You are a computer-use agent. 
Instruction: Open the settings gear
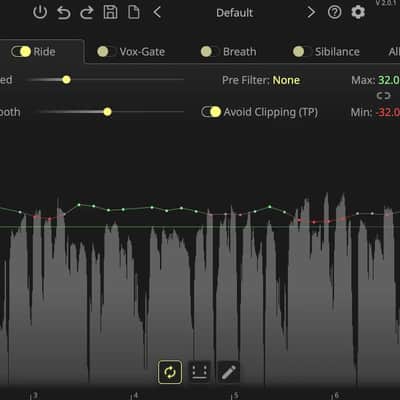358,12
